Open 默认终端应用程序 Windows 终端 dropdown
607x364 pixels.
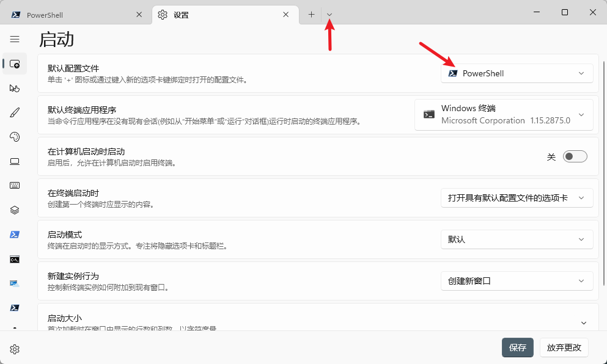tap(504, 115)
